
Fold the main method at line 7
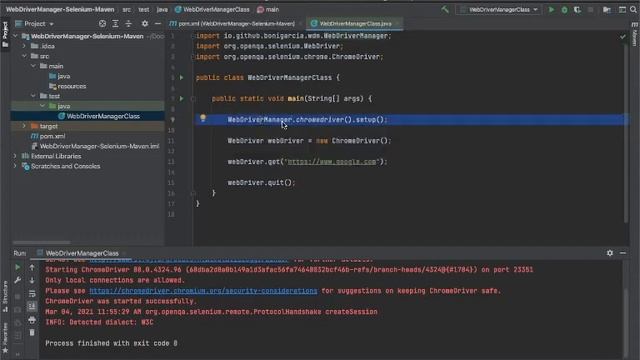193,98
